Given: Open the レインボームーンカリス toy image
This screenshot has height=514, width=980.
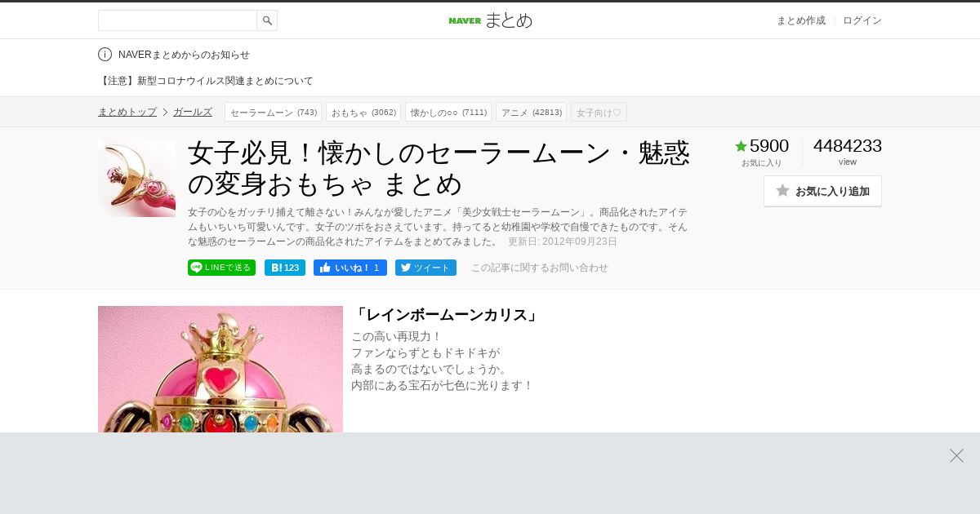Looking at the screenshot, I should tap(220, 369).
